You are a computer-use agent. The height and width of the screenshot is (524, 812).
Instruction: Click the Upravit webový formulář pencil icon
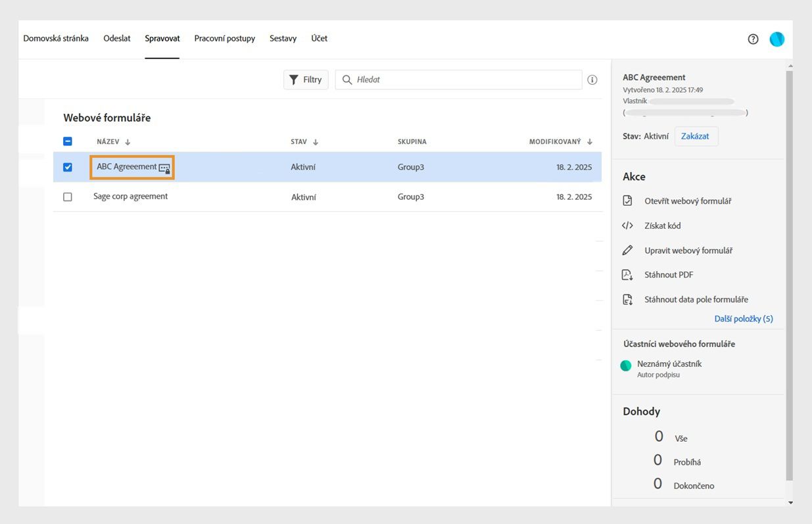coord(627,250)
